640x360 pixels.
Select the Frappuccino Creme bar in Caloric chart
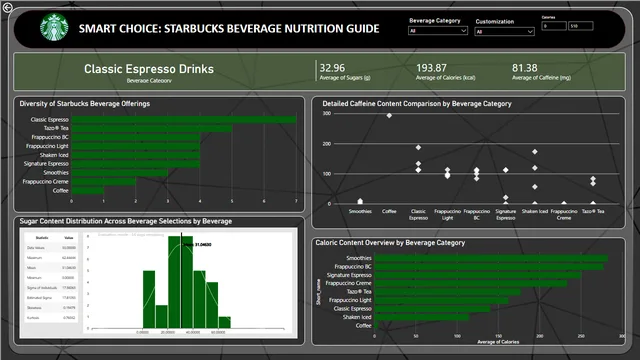[x=471, y=283]
